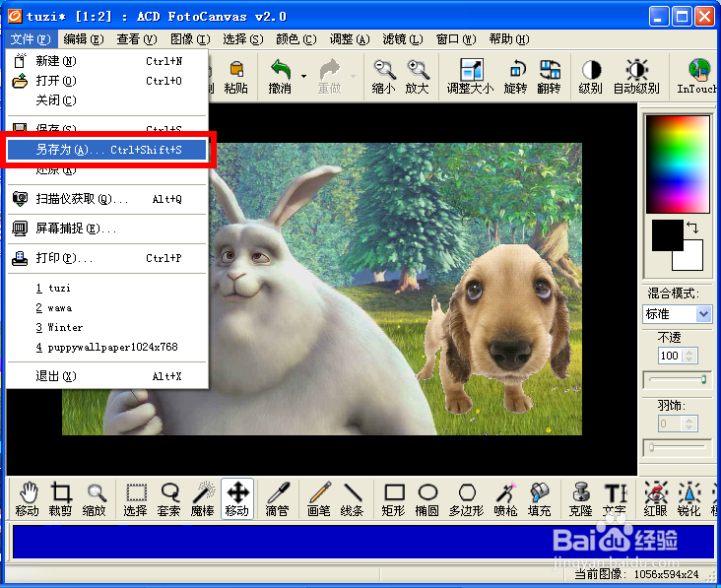
Task: Choose Scanner acquire (扫描仪获取) menu item
Action: [x=107, y=199]
